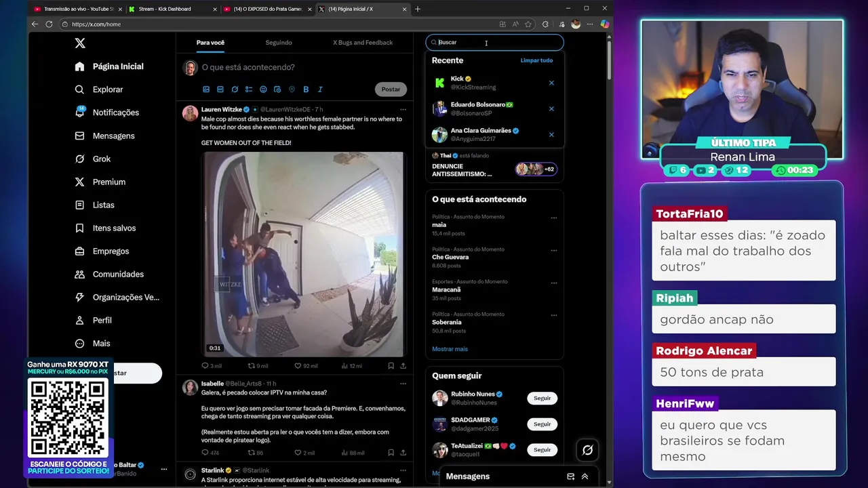Viewport: 868px width, 488px height.
Task: Repost Lauren Witzke's post
Action: pyautogui.click(x=258, y=366)
